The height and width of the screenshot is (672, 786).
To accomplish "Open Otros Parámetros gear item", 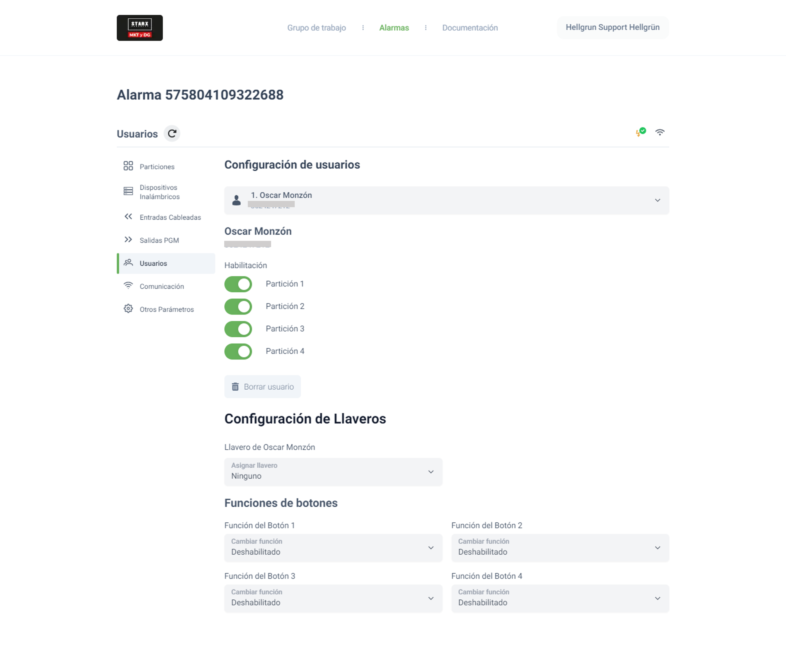I will click(166, 310).
